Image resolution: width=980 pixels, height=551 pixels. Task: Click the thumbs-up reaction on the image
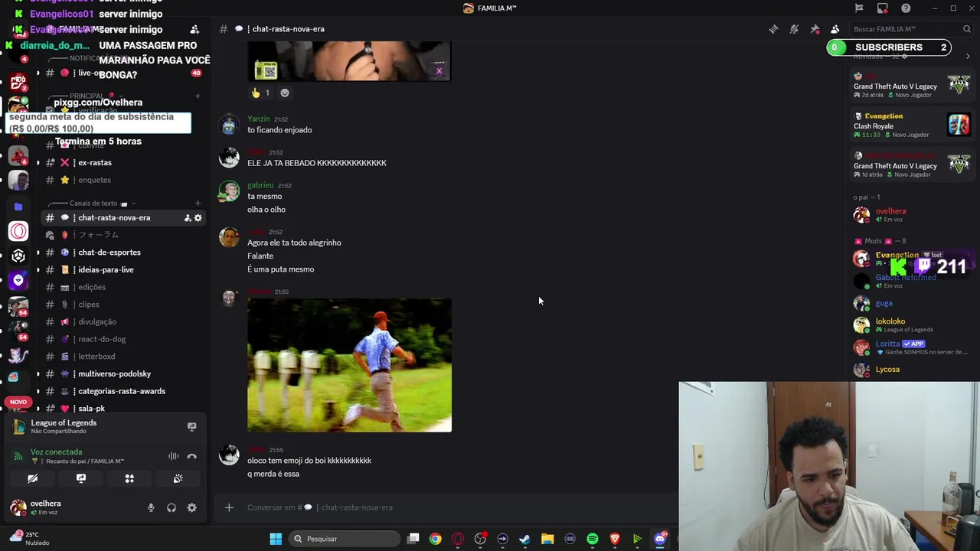pos(260,93)
